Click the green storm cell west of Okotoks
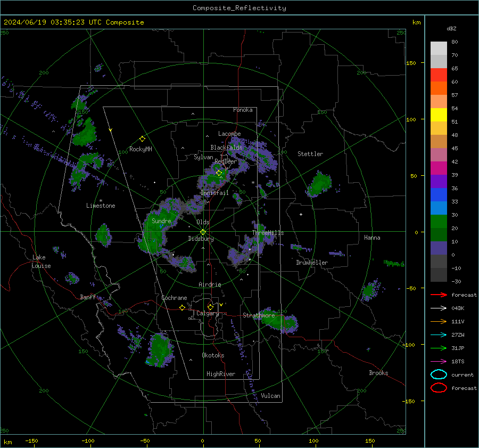479x448 pixels. click(160, 350)
